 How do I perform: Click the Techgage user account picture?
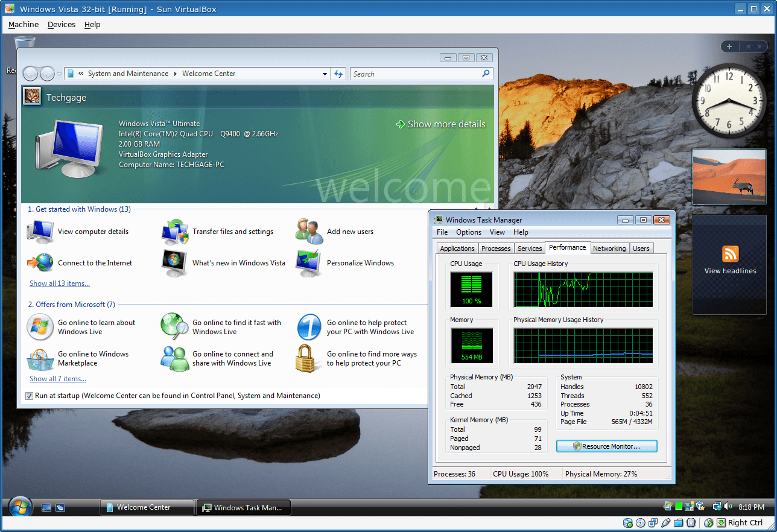coord(31,96)
